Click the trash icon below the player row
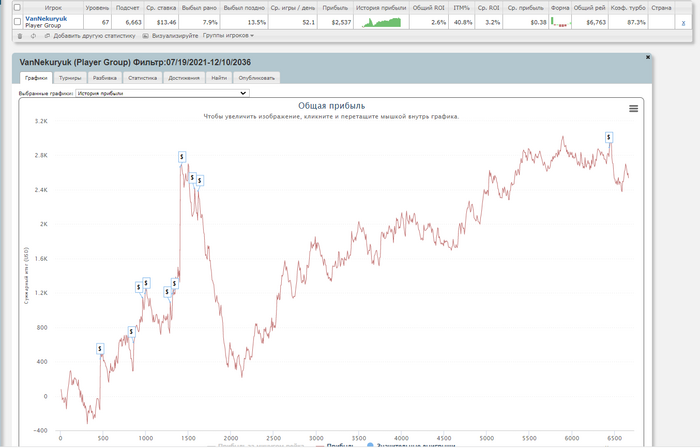The image size is (700, 448). click(x=20, y=36)
